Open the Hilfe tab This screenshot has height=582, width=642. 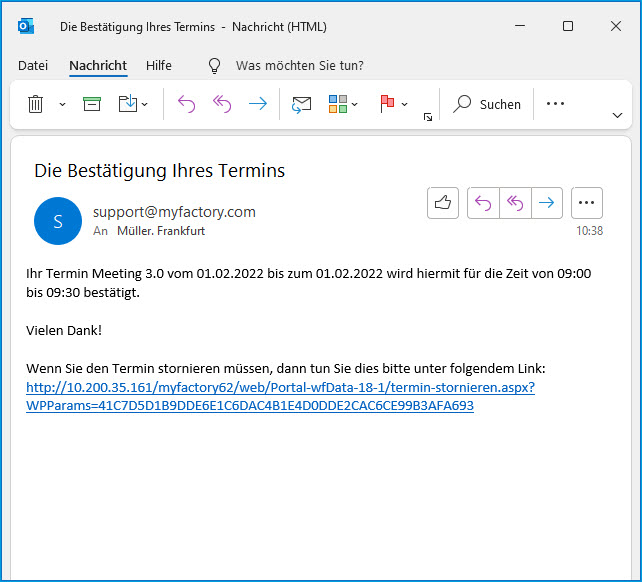159,66
